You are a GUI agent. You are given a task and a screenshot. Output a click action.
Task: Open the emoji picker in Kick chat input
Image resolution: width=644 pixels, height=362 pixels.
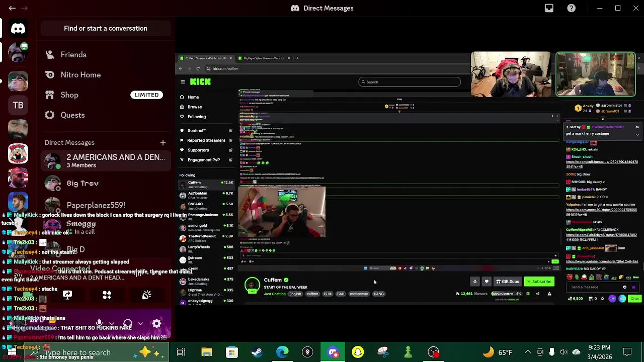pyautogui.click(x=625, y=287)
